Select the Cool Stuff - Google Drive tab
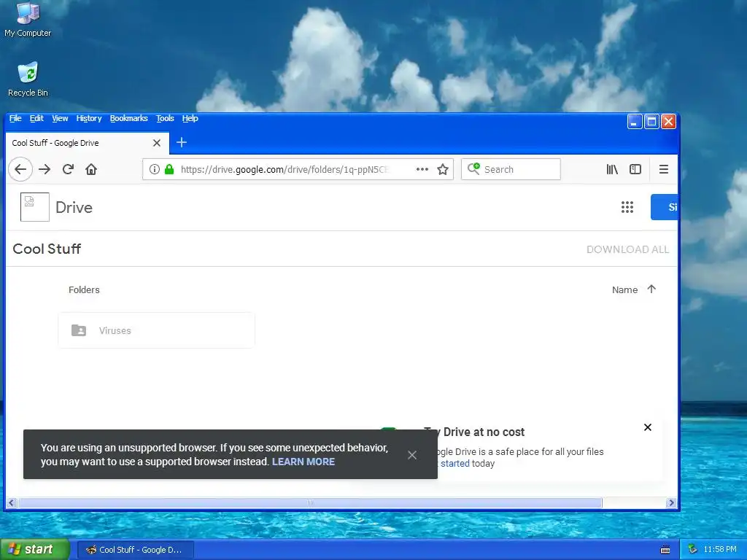 pyautogui.click(x=88, y=143)
